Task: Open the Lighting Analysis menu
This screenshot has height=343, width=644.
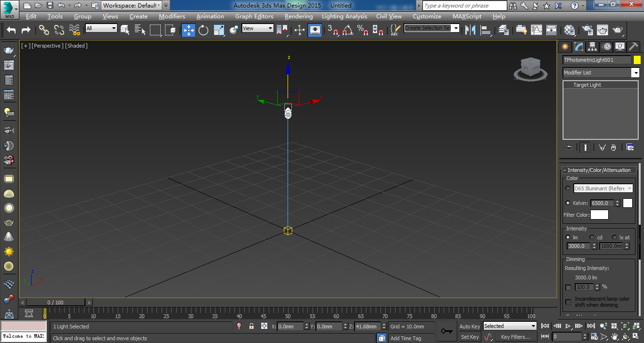Action: coord(345,16)
